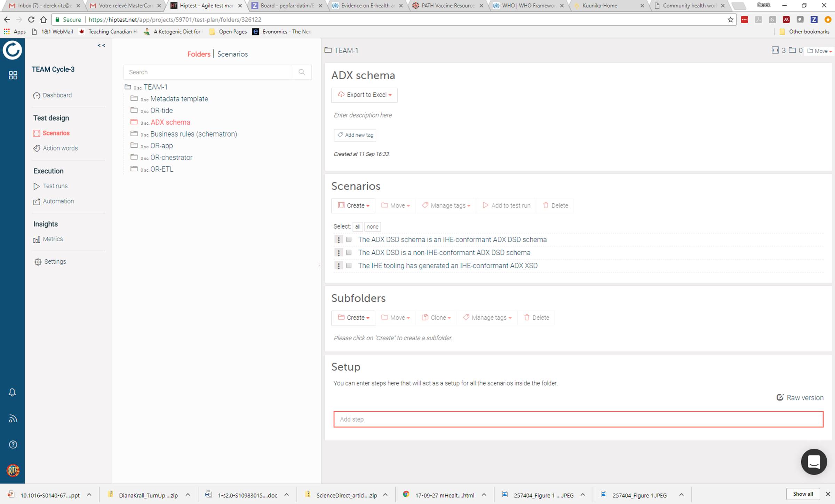835x504 pixels.
Task: Open the Subfolders Manage tags dropdown
Action: click(487, 318)
